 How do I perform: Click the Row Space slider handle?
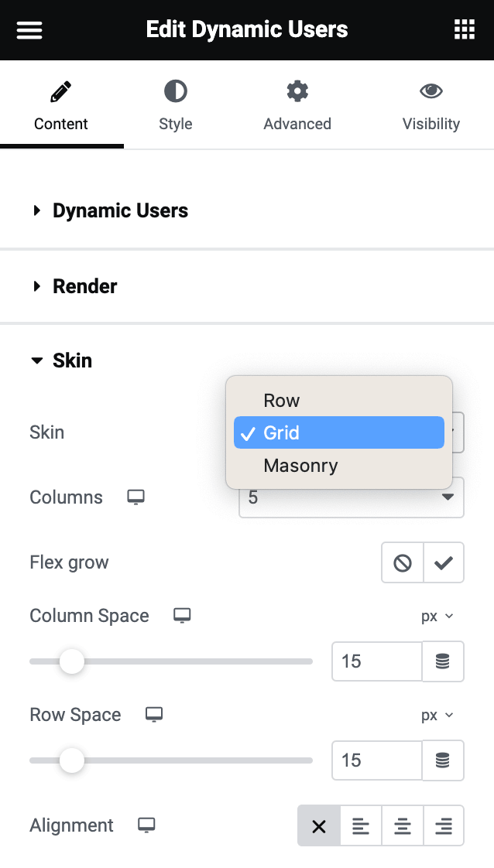coord(72,760)
